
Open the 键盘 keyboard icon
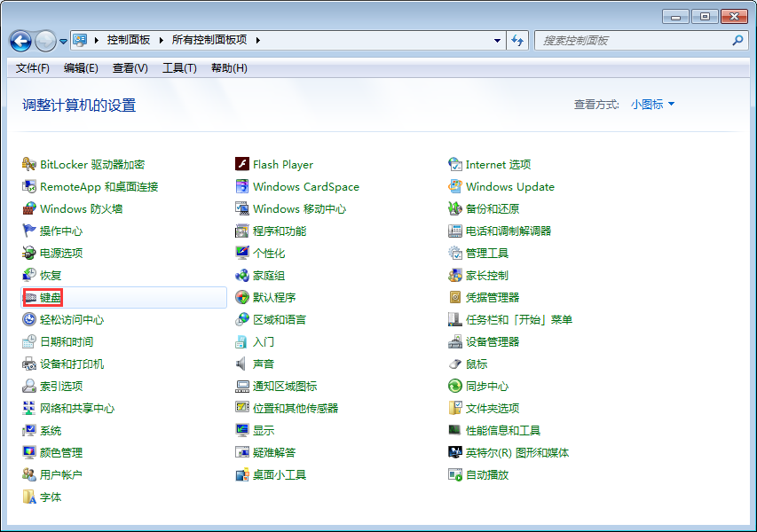(x=29, y=298)
